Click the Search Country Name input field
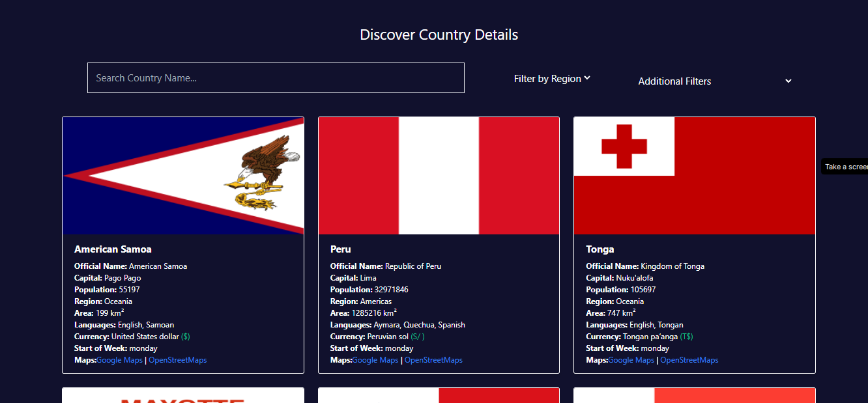Viewport: 868px width, 403px height. tap(276, 78)
